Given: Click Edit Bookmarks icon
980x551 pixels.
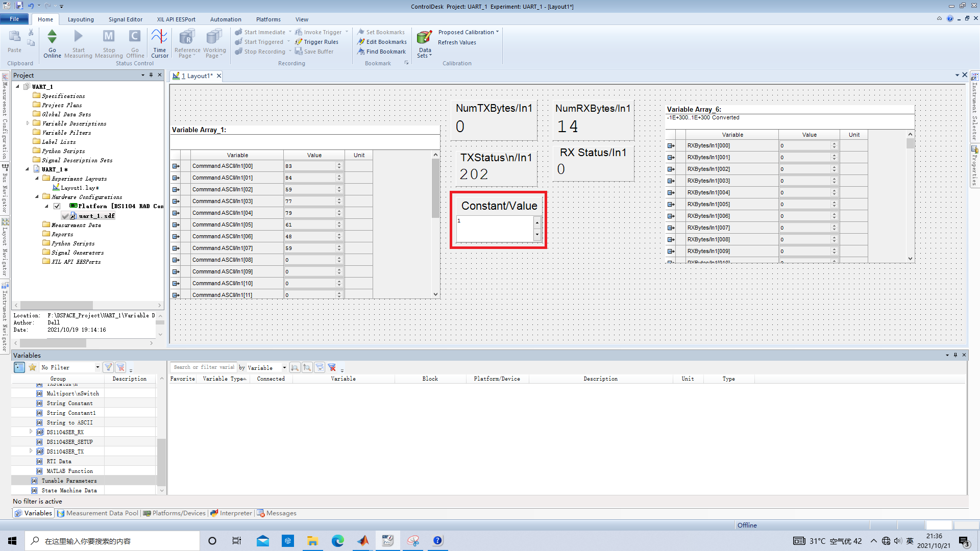Looking at the screenshot, I should coord(361,42).
